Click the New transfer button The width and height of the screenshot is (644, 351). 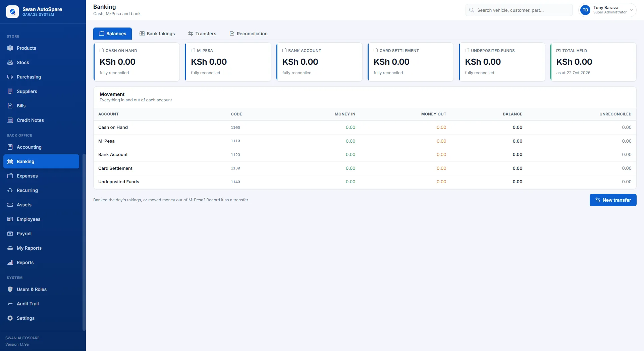click(613, 200)
